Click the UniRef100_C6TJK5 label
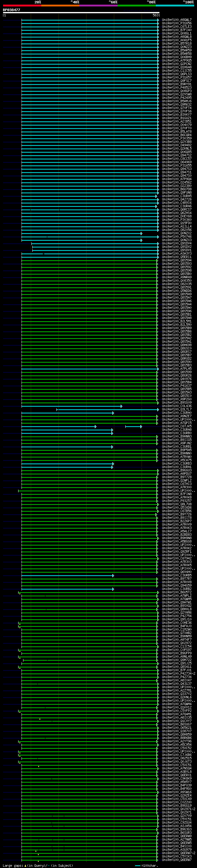197x868 pixels. (177, 426)
